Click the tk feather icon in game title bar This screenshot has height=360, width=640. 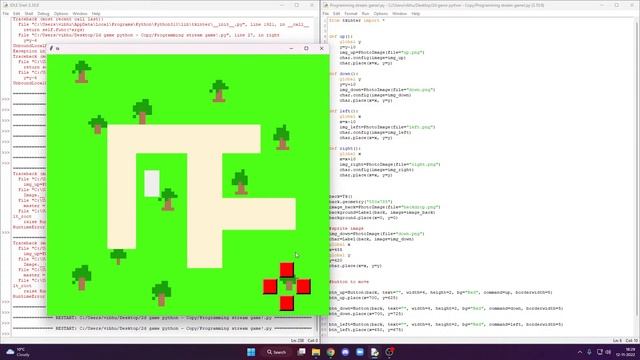(51, 48)
